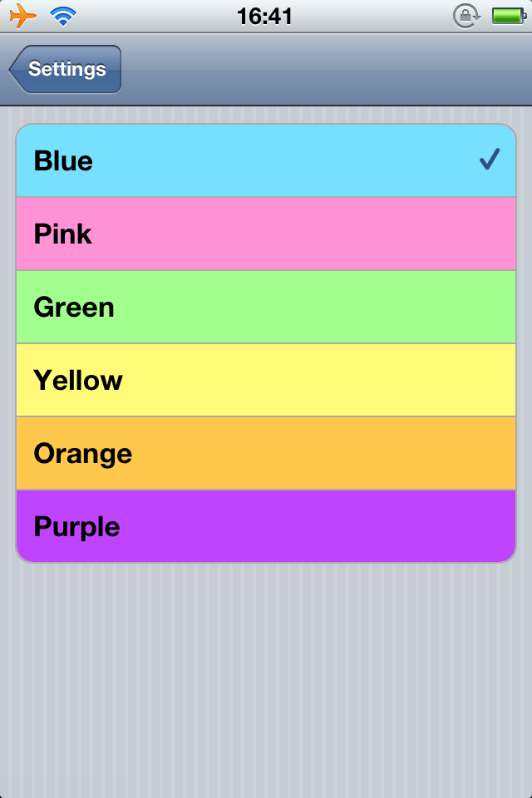The height and width of the screenshot is (798, 532).
Task: Tap the Orange label text
Action: pos(83,454)
